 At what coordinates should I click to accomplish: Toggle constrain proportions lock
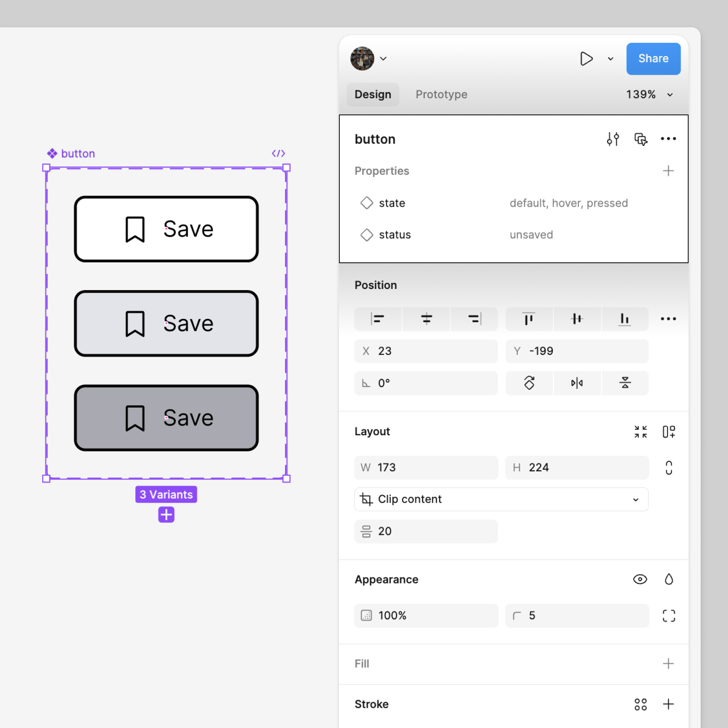[x=669, y=468]
